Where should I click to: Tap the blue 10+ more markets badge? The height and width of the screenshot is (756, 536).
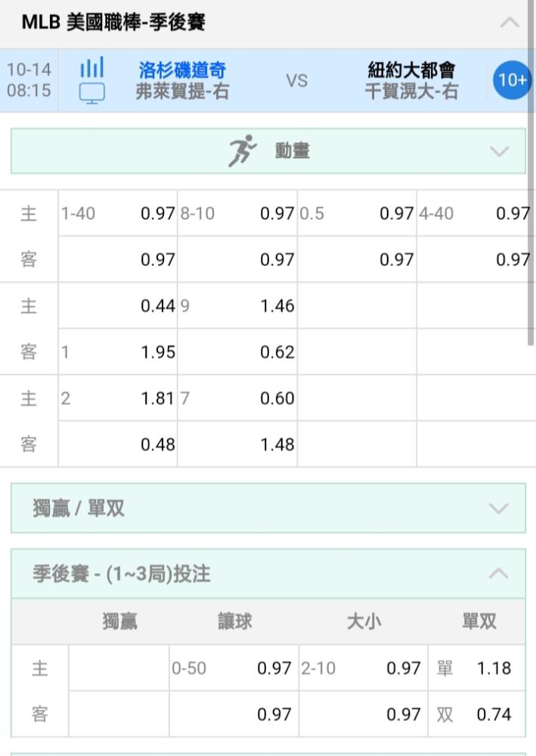point(512,80)
